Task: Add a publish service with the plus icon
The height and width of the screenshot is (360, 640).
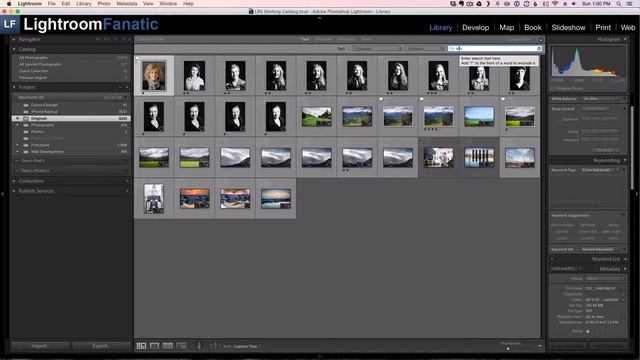Action: click(x=127, y=191)
